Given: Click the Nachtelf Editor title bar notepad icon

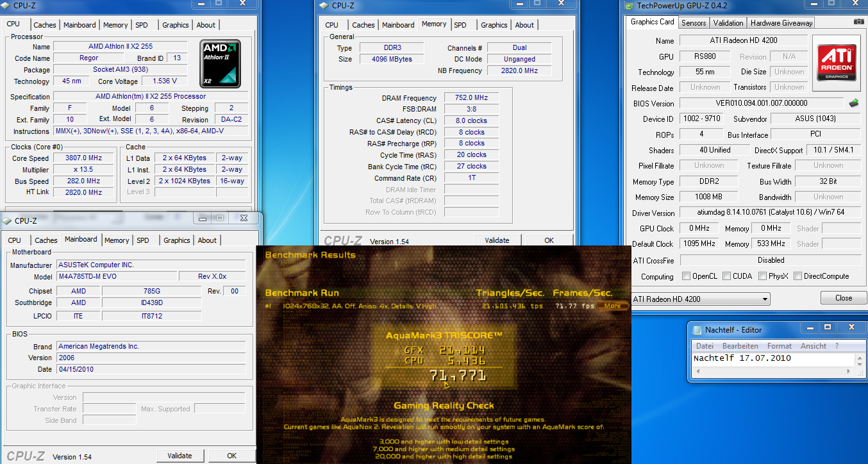Looking at the screenshot, I should [697, 329].
